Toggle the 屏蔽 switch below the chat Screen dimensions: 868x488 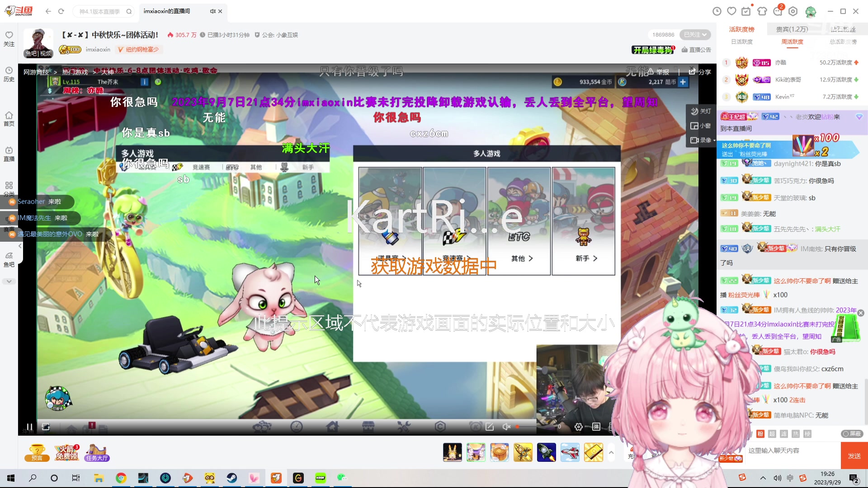pos(852,434)
